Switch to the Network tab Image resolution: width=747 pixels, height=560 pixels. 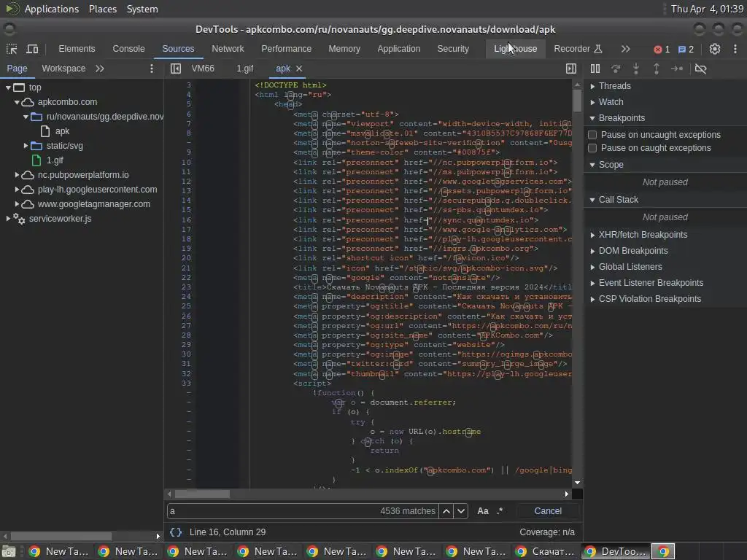coord(228,49)
